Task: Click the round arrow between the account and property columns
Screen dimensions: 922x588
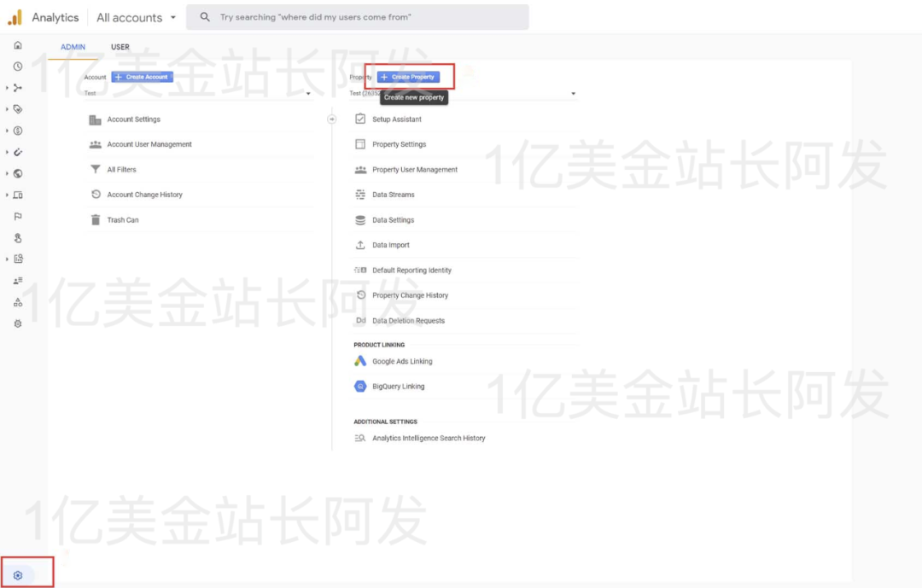Action: (331, 119)
